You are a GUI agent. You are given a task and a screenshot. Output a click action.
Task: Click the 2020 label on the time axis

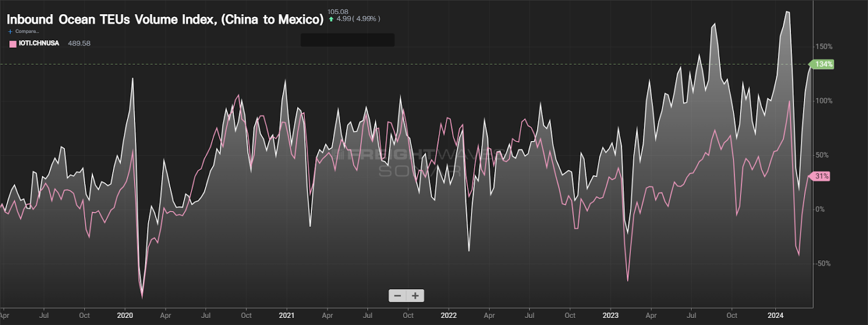[x=125, y=315]
